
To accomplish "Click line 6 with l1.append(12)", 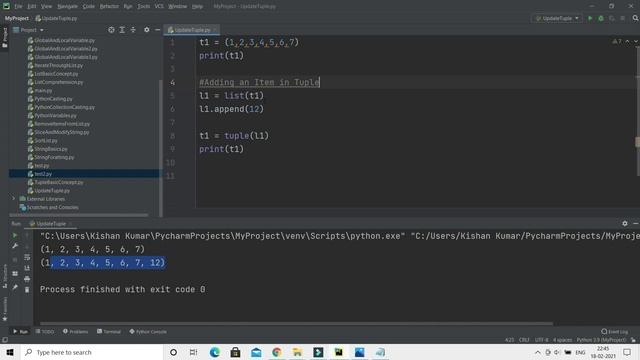I will click(231, 109).
